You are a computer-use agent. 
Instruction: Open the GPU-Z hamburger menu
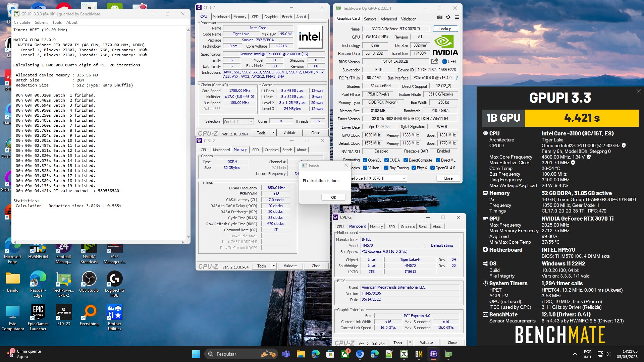pyautogui.click(x=457, y=17)
